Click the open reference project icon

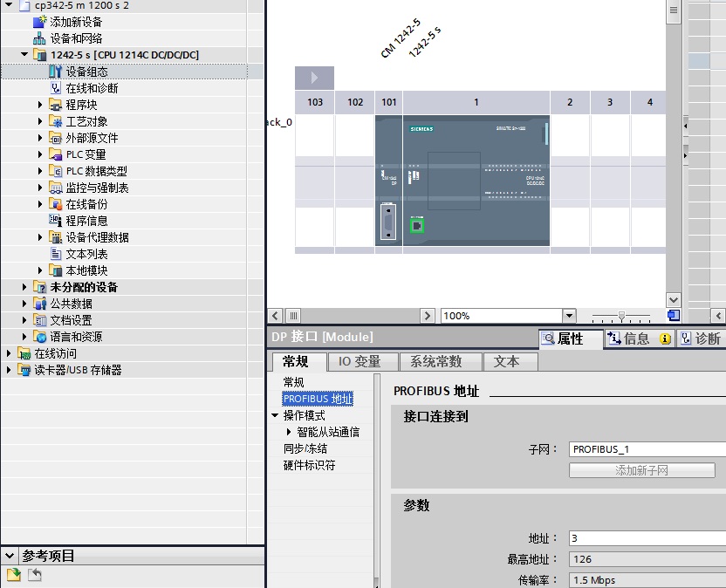point(14,575)
